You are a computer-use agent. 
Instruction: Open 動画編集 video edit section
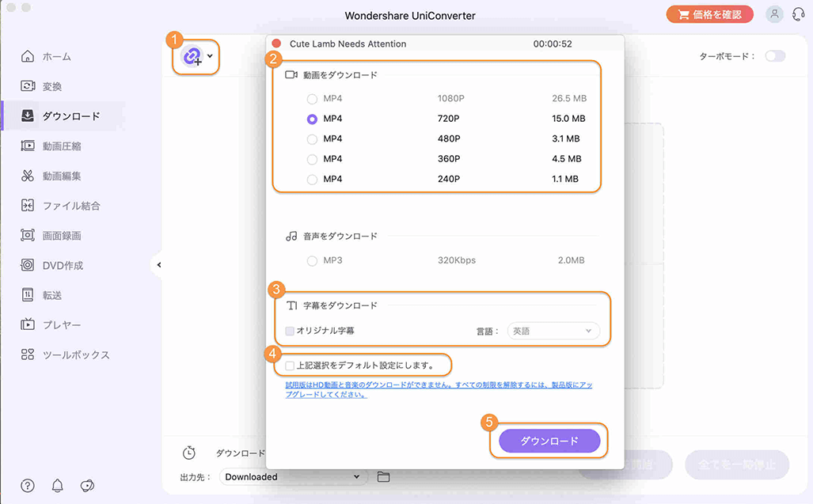[62, 176]
